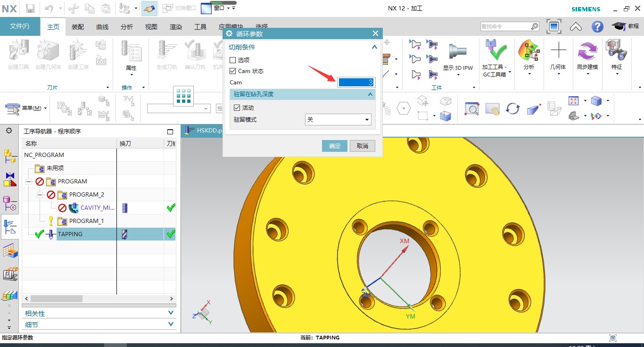Image resolution: width=644 pixels, height=347 pixels.
Task: Open Part Navigator sidebar icon
Action: tap(10, 204)
